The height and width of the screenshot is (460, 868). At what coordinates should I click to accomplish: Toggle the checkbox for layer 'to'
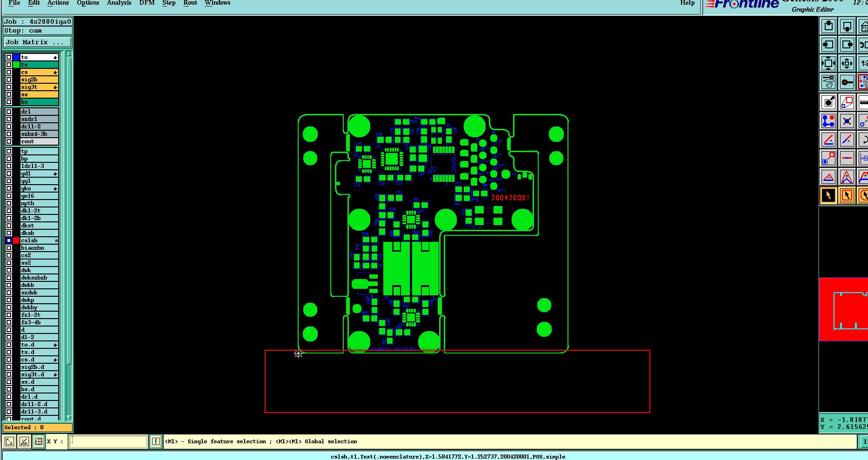(x=9, y=57)
